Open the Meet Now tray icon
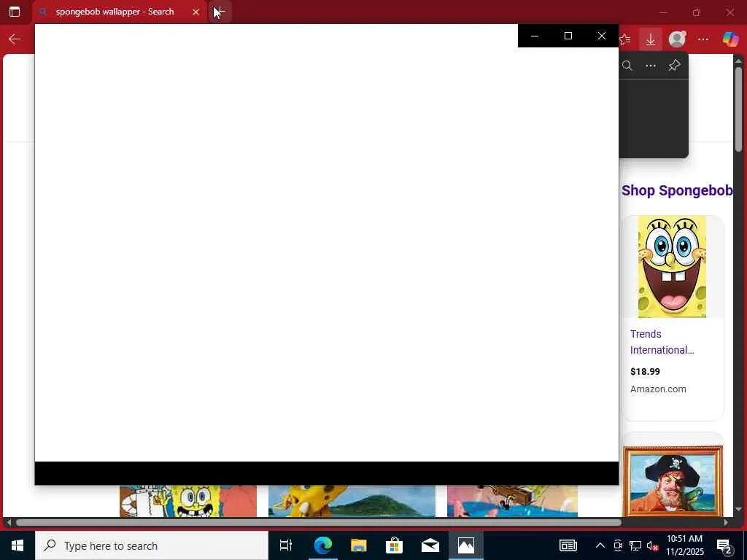Image resolution: width=747 pixels, height=560 pixels. pos(618,545)
